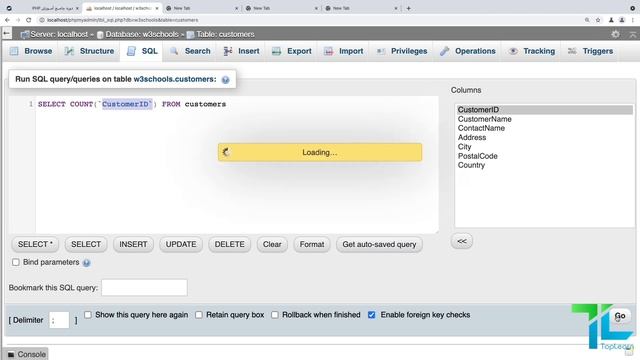Open the Search tab
Viewport: 640px width, 360px height.
coord(191,51)
